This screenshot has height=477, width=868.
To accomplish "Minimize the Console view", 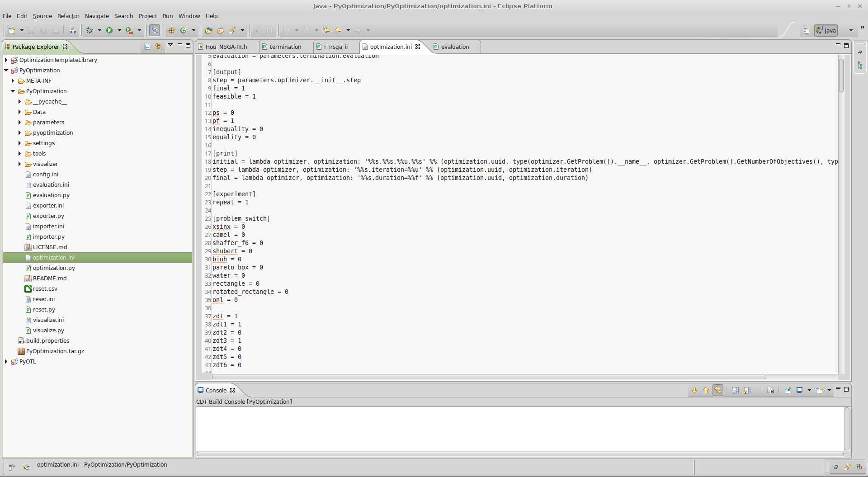I will [838, 389].
